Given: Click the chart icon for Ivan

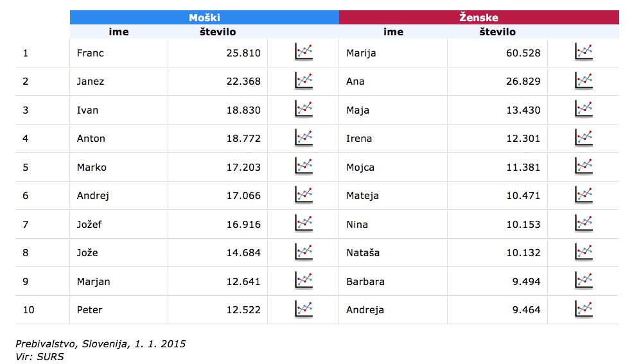Looking at the screenshot, I should [x=304, y=110].
